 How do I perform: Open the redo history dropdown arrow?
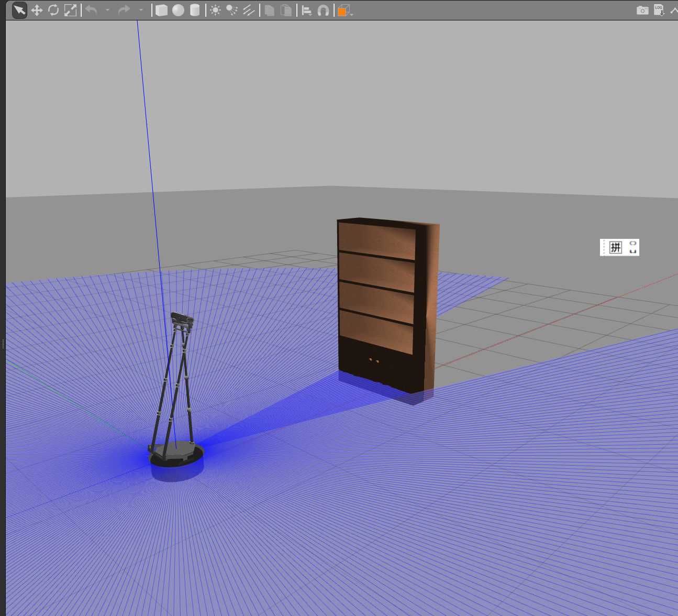141,10
